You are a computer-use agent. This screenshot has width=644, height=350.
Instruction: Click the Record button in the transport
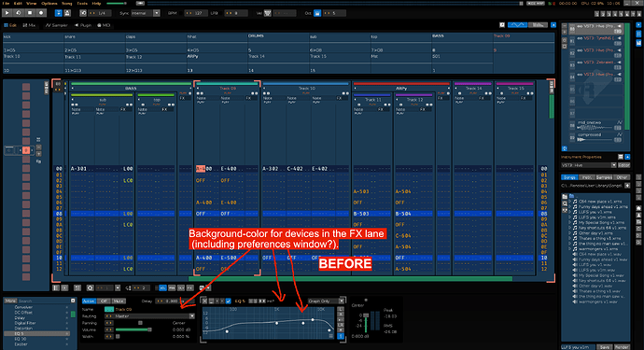point(41,13)
